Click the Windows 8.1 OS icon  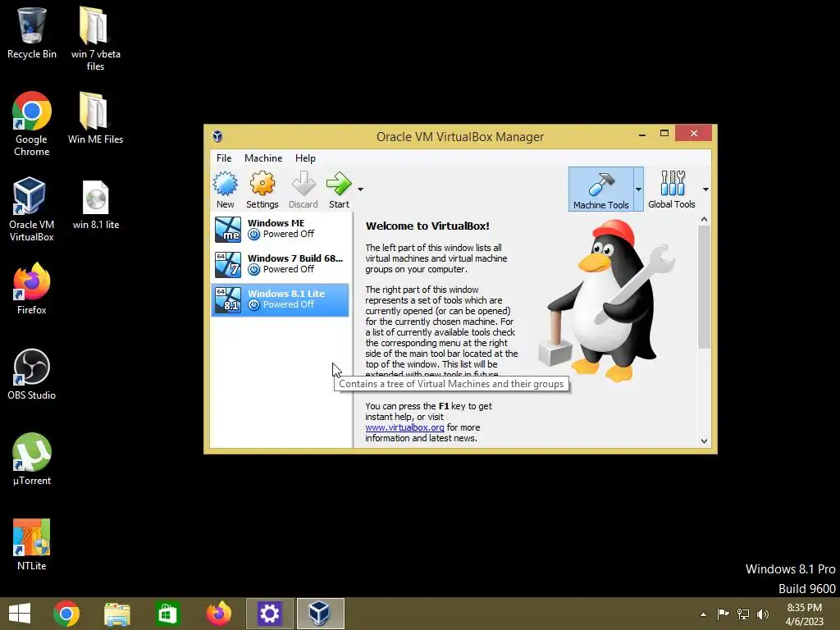pyautogui.click(x=228, y=300)
